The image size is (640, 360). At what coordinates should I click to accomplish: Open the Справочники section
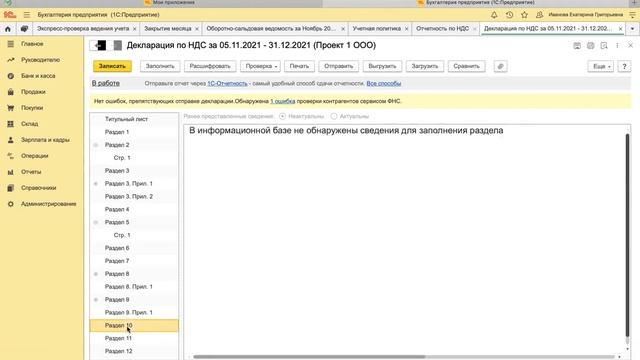(38, 188)
